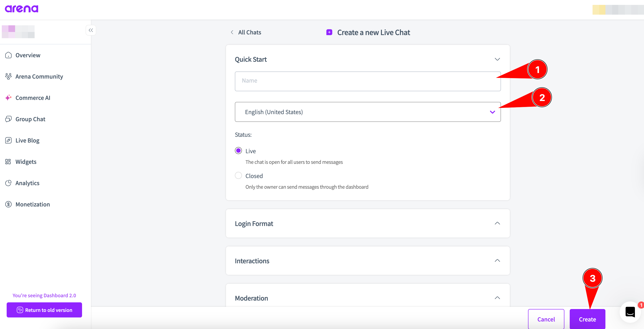Image resolution: width=644 pixels, height=329 pixels.
Task: Select the Live status radio button
Action: click(x=238, y=151)
